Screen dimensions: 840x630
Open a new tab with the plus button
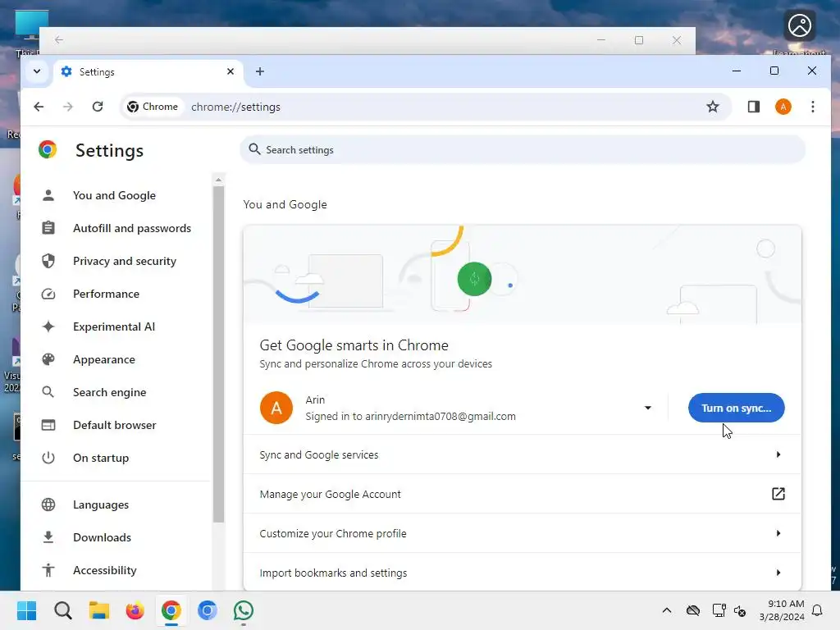pyautogui.click(x=260, y=71)
